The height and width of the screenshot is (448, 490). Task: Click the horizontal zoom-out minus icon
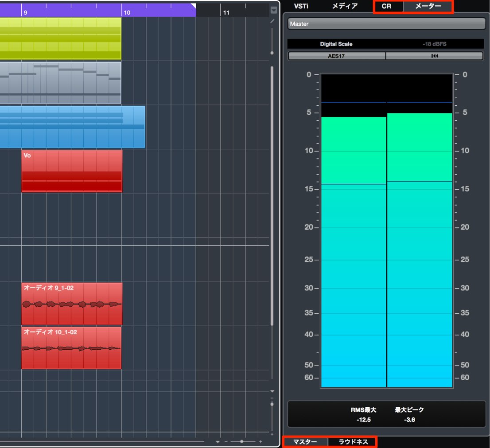pyautogui.click(x=226, y=441)
